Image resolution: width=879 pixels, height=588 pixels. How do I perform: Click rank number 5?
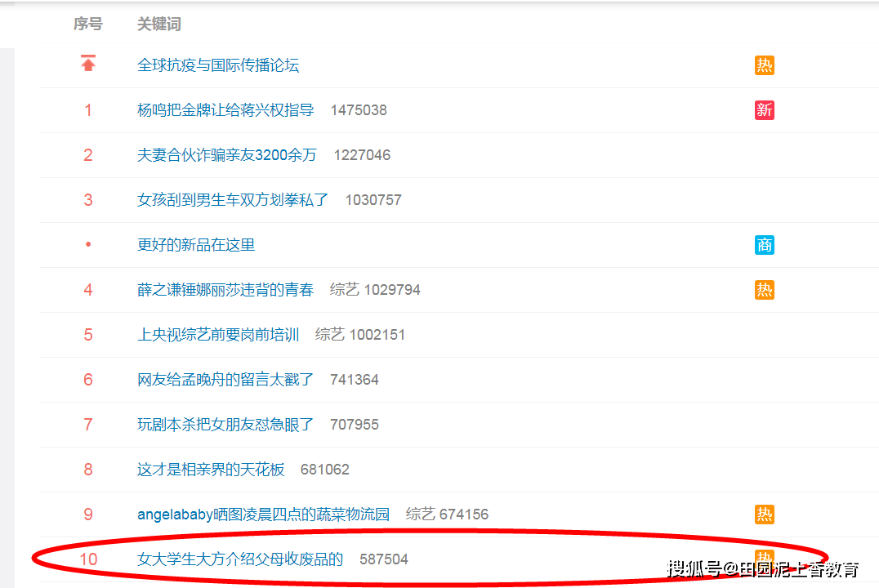click(x=88, y=335)
